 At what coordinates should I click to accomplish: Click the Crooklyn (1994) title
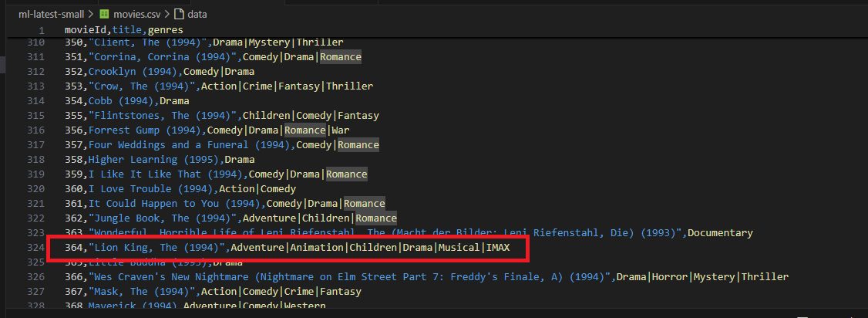133,72
